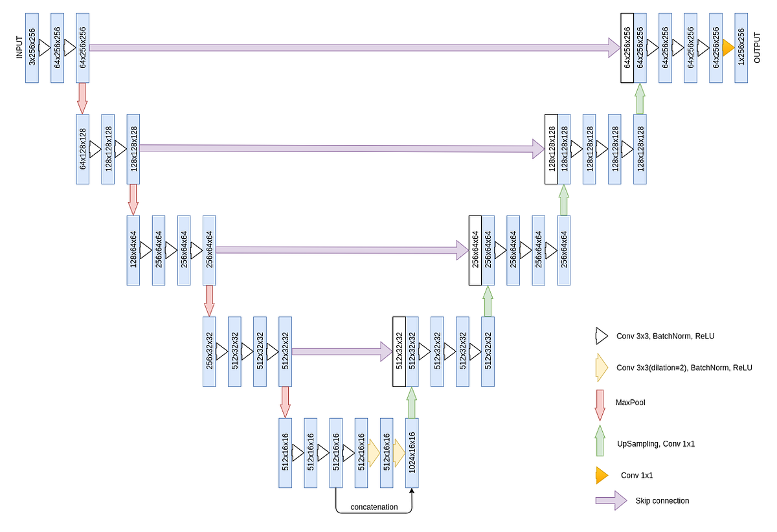Click the green UpSampling arrow in legend
777x532 pixels.
[600, 441]
